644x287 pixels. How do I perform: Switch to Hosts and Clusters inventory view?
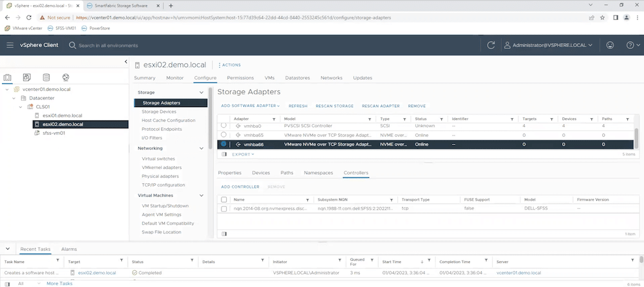[x=7, y=77]
